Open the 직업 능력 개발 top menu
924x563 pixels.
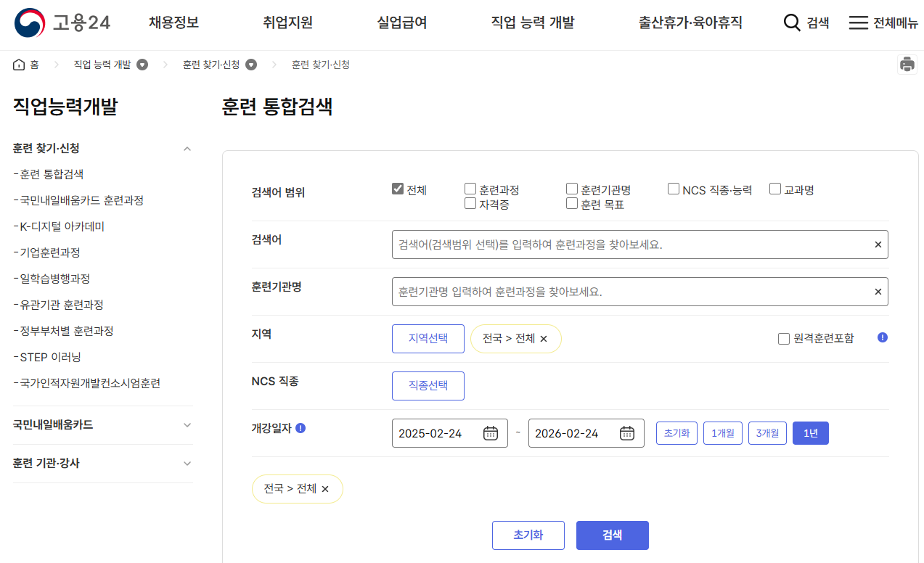point(533,22)
